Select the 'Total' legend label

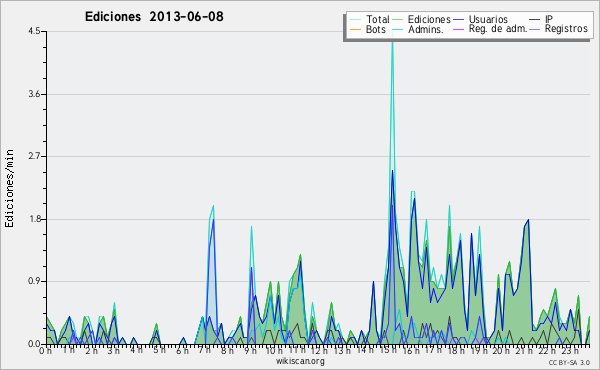[x=378, y=19]
